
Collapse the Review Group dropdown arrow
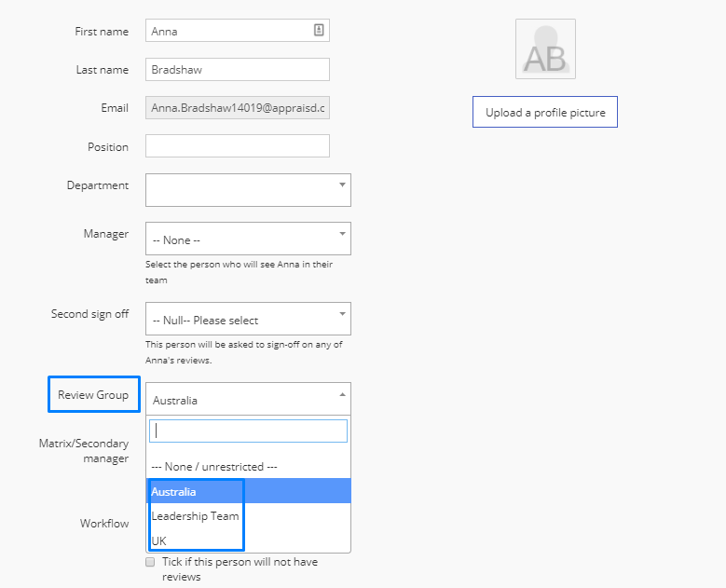(x=342, y=395)
